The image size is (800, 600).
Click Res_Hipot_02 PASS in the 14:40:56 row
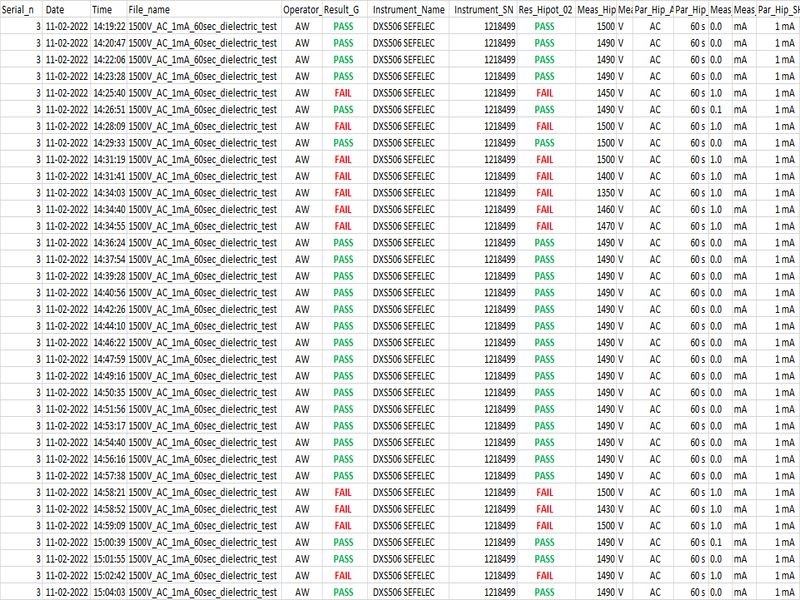pyautogui.click(x=544, y=293)
